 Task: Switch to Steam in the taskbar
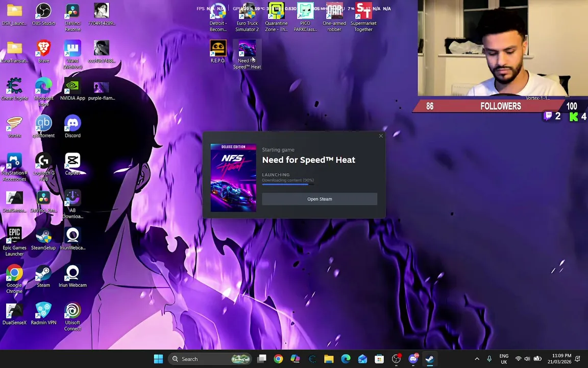(x=430, y=359)
